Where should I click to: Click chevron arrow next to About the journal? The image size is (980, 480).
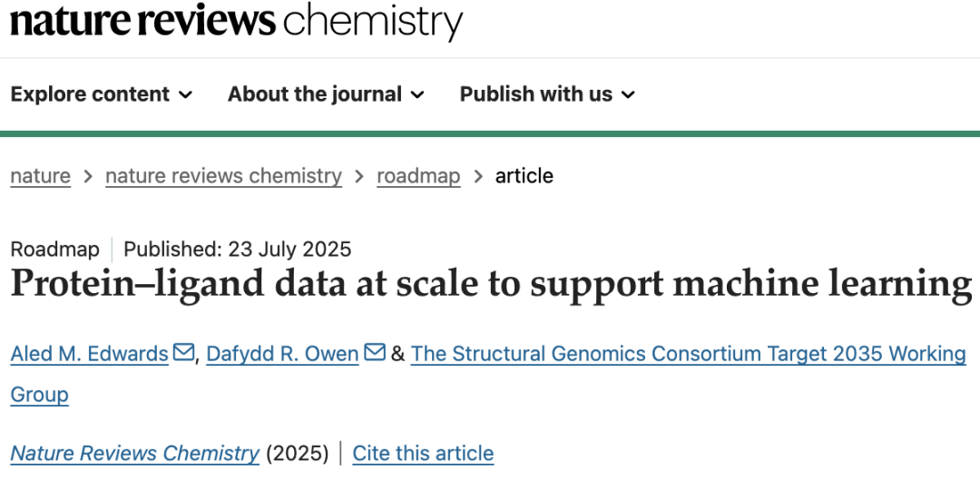click(x=417, y=94)
